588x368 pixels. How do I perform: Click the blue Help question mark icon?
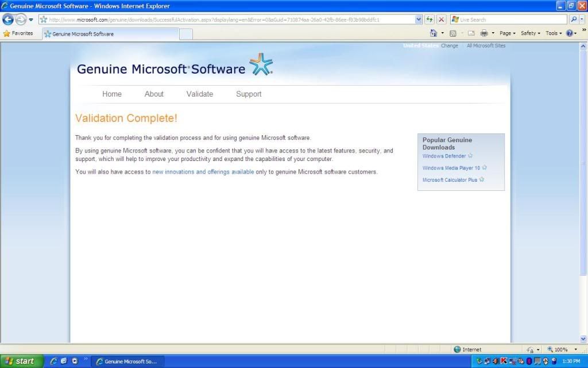569,33
